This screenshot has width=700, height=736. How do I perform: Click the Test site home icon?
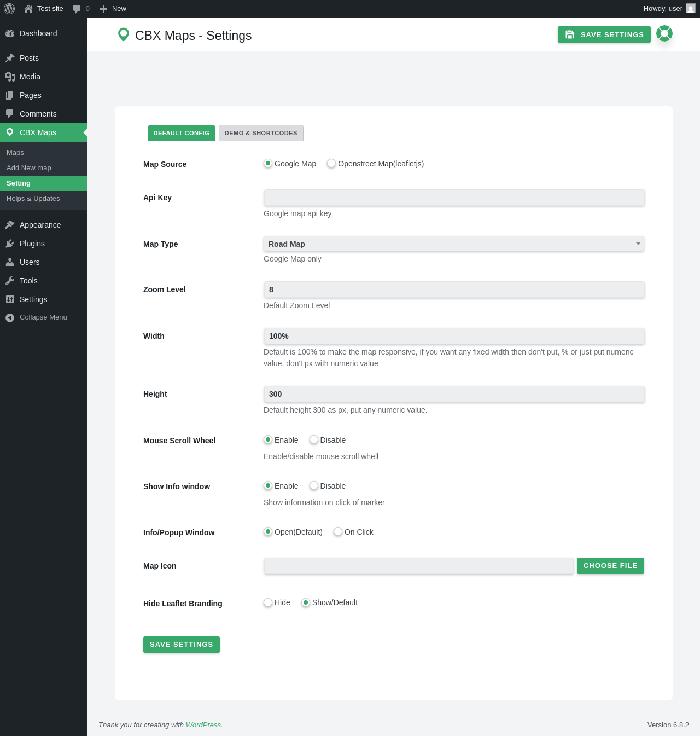[x=28, y=9]
